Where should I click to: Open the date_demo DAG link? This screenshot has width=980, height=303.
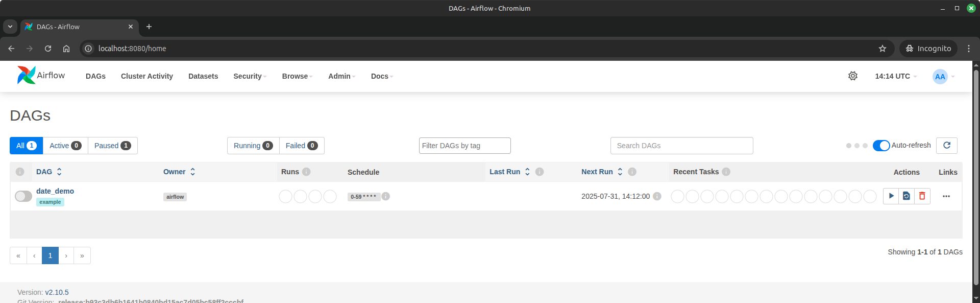tap(55, 191)
